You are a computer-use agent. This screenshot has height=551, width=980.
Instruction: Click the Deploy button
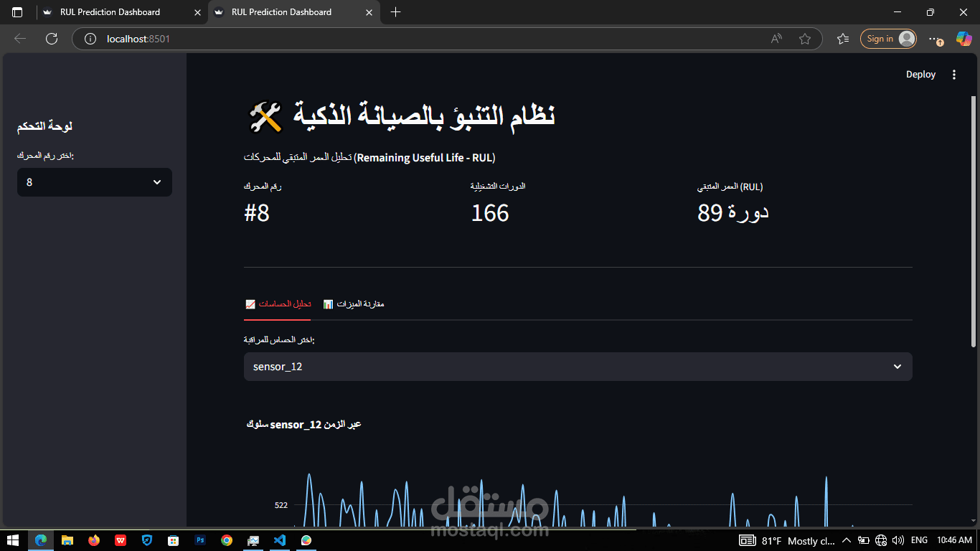pyautogui.click(x=920, y=74)
